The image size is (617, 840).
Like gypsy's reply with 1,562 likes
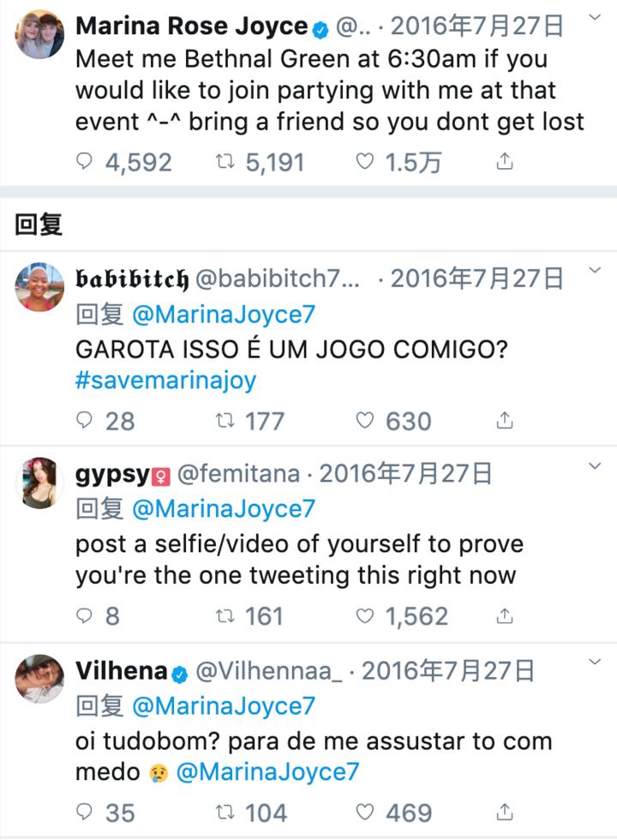[364, 615]
